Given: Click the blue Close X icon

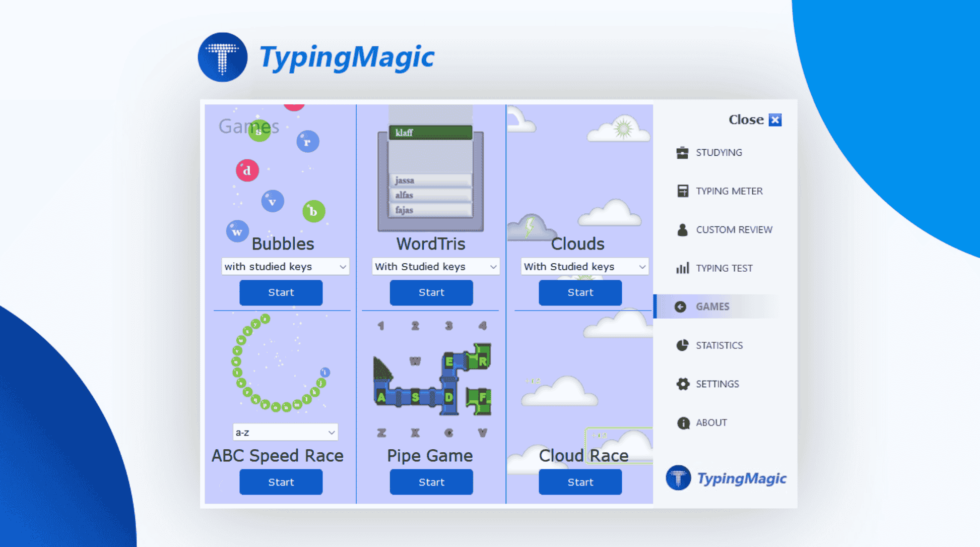Looking at the screenshot, I should 774,119.
